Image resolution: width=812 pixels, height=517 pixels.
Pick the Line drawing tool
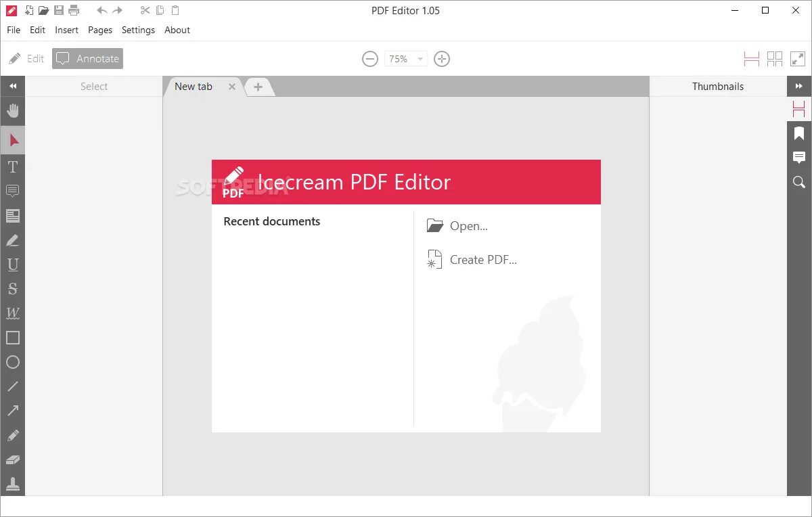click(x=12, y=386)
